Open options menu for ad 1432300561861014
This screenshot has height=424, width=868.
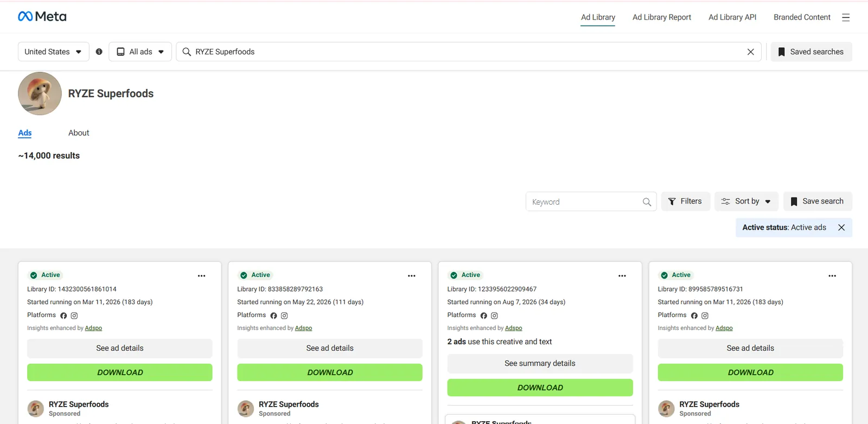[x=201, y=276]
